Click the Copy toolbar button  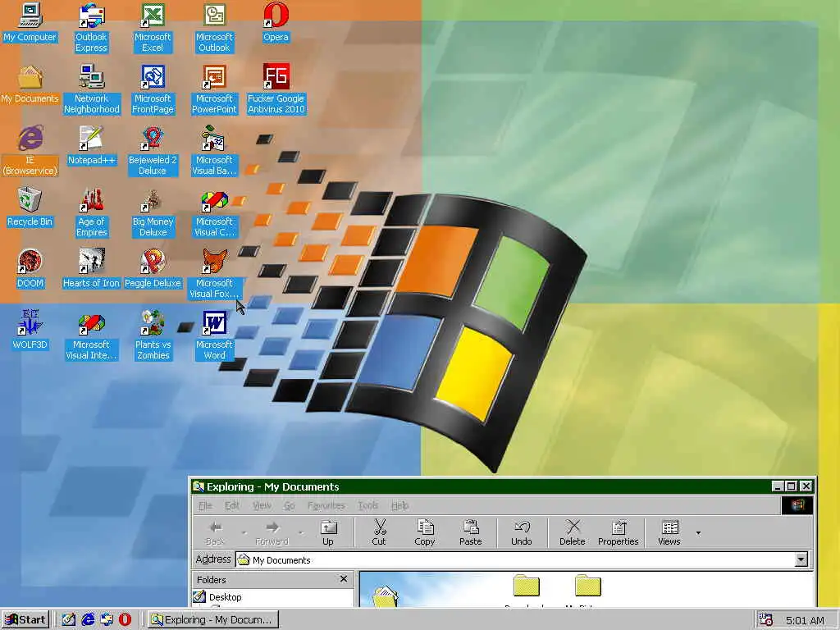tap(425, 532)
